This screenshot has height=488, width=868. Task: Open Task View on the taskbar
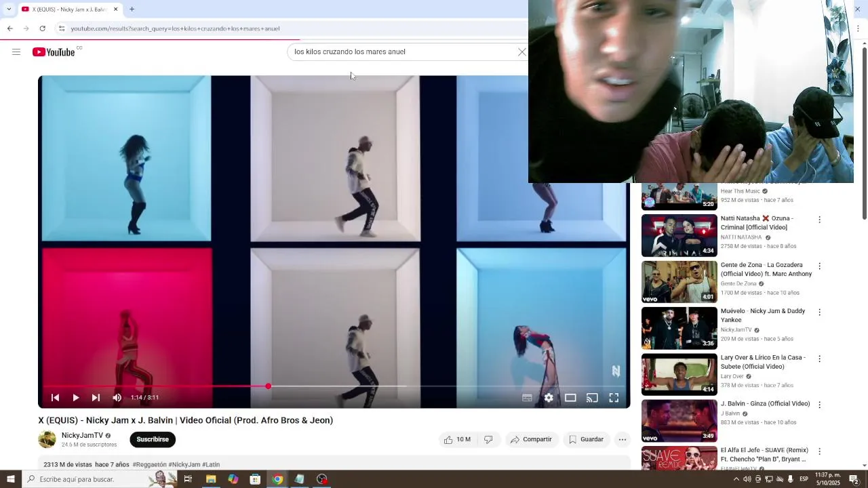(188, 479)
